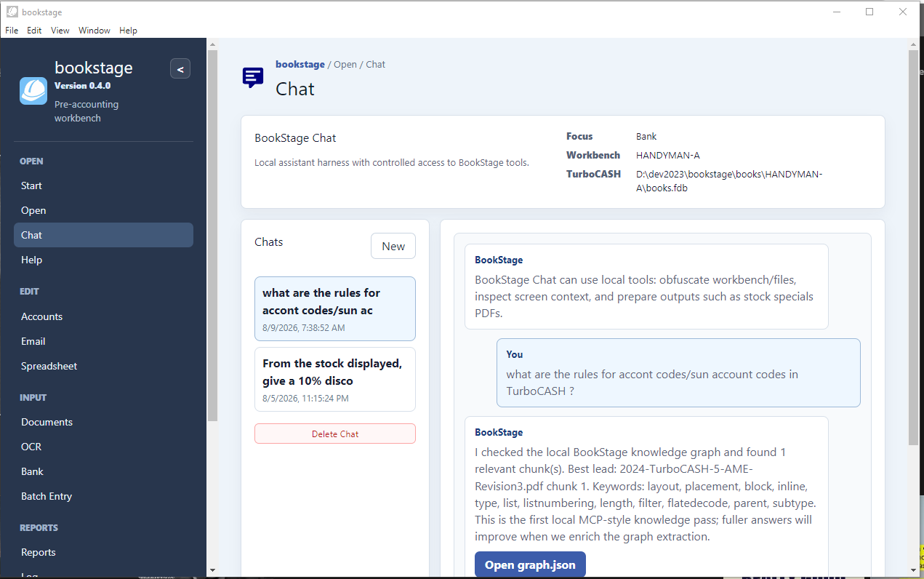Screen dimensions: 924x579
Task: Click the TurboCASH path D:\dev2023\bookstage\books
Action: [x=729, y=181]
